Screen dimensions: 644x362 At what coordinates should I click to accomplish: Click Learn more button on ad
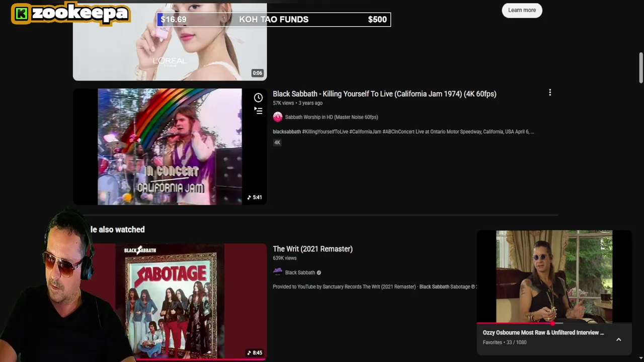click(x=522, y=10)
